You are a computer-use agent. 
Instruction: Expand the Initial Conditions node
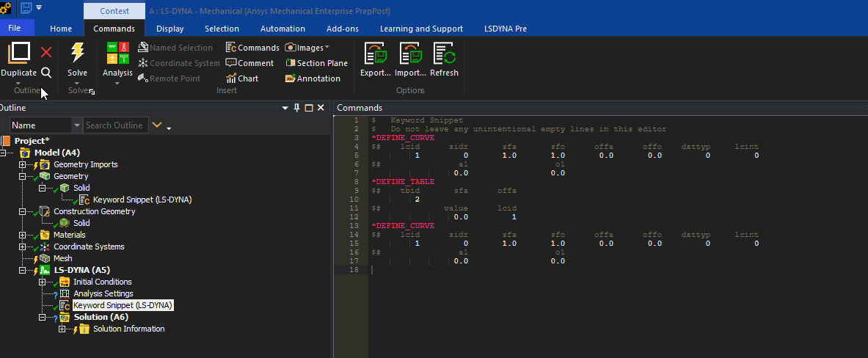(x=43, y=282)
